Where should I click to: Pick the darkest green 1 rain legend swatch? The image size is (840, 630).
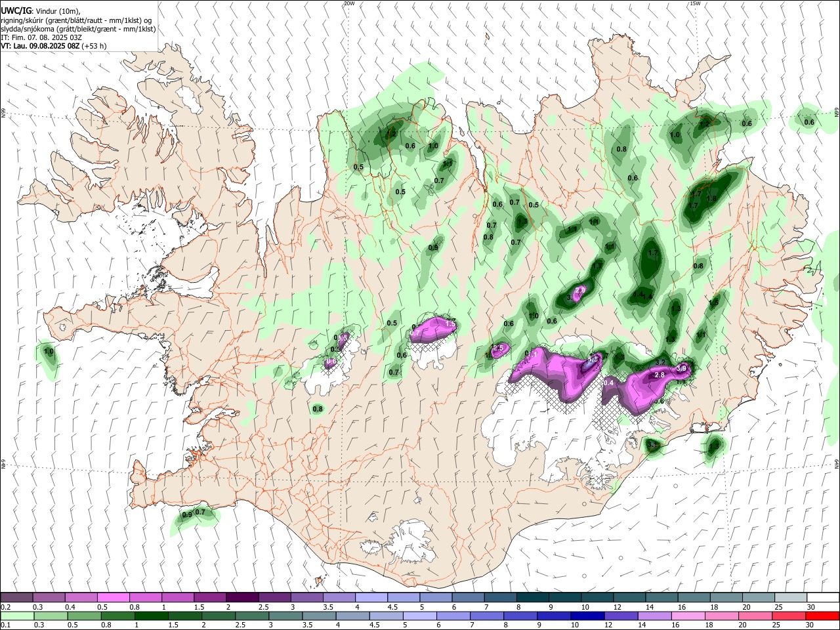point(152,616)
